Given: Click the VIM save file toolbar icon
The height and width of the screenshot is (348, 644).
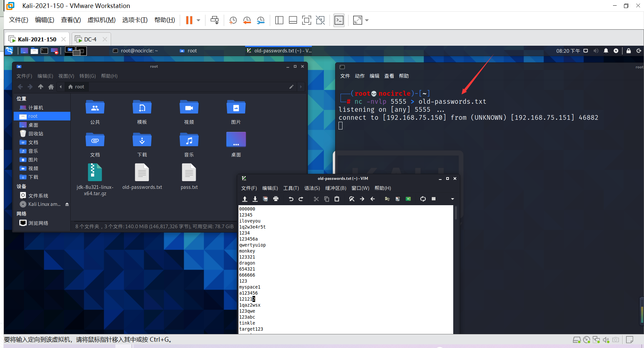Looking at the screenshot, I should (255, 199).
